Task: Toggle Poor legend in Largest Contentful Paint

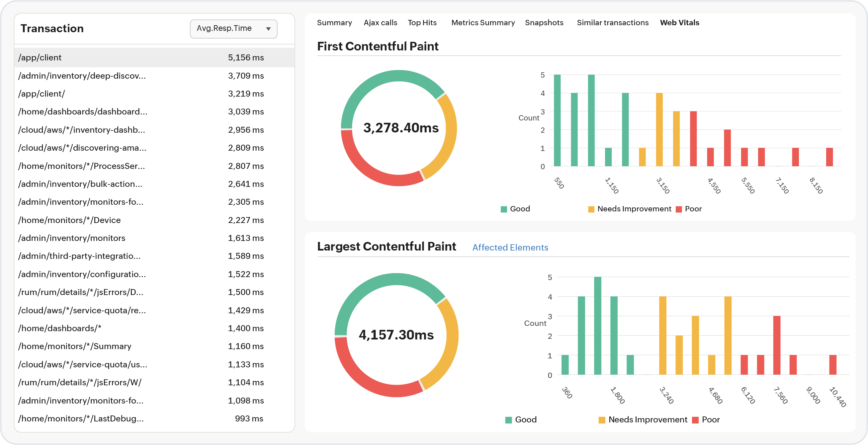Action: (x=706, y=419)
